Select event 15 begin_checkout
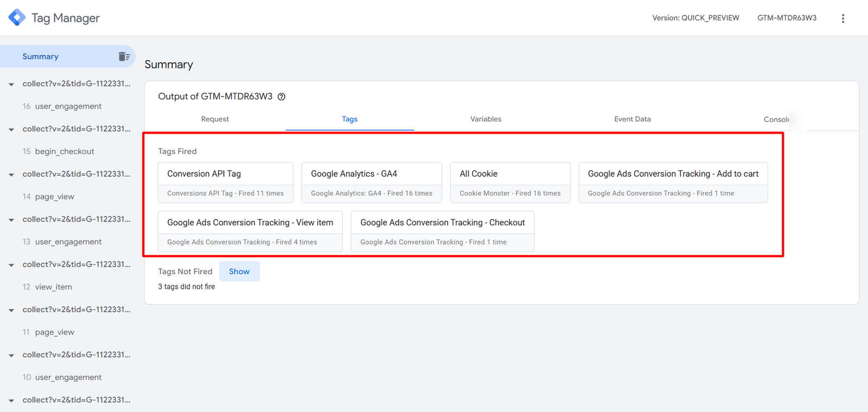The width and height of the screenshot is (868, 412). (64, 151)
